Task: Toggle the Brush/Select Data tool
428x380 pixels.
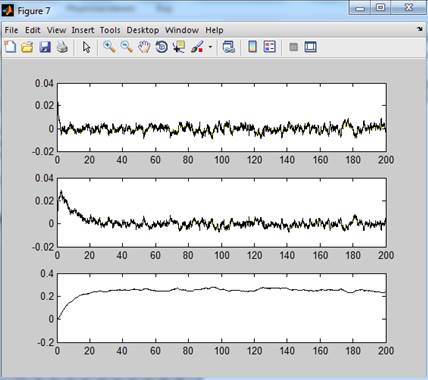Action: (197, 47)
